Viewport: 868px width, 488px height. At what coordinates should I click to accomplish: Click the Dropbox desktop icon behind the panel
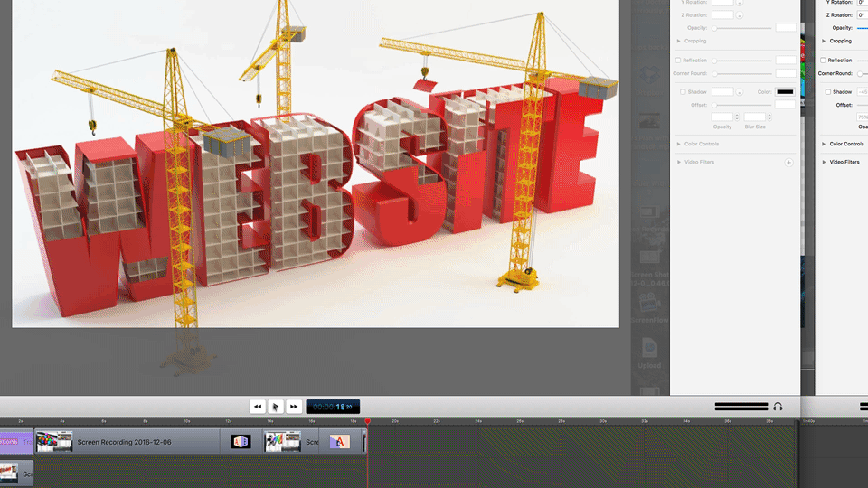point(649,80)
